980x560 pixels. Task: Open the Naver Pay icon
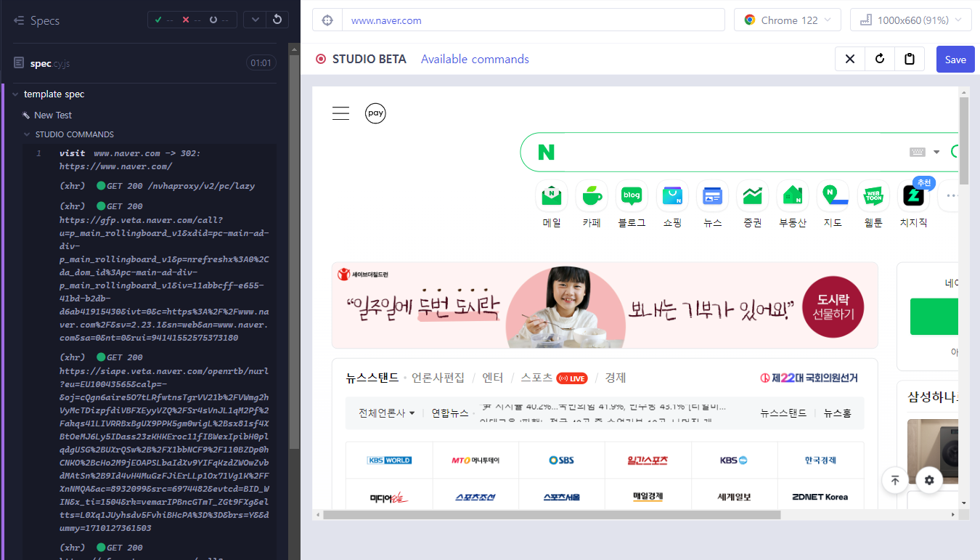(375, 113)
